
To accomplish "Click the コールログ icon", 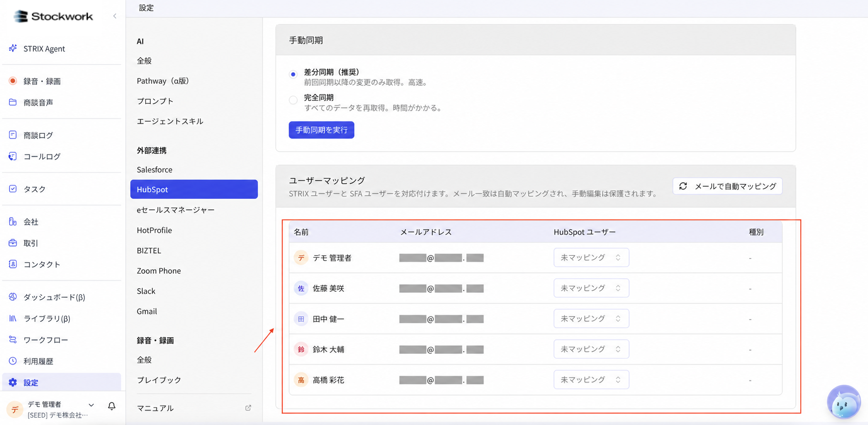I will click(x=13, y=156).
